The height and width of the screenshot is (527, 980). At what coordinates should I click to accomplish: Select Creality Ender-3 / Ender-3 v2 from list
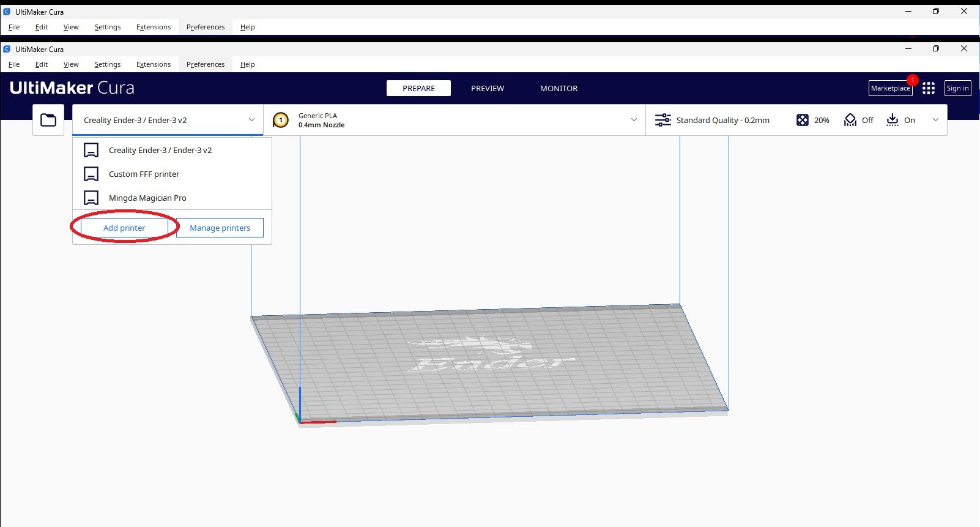[172, 150]
